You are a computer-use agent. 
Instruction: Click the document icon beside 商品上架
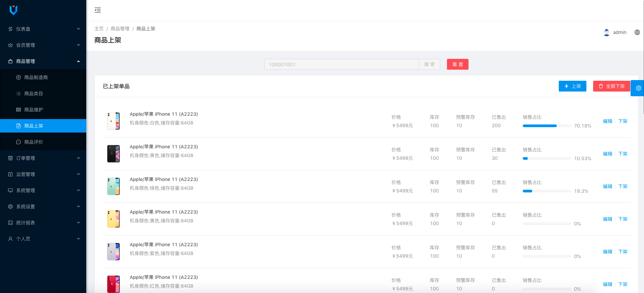(19, 126)
